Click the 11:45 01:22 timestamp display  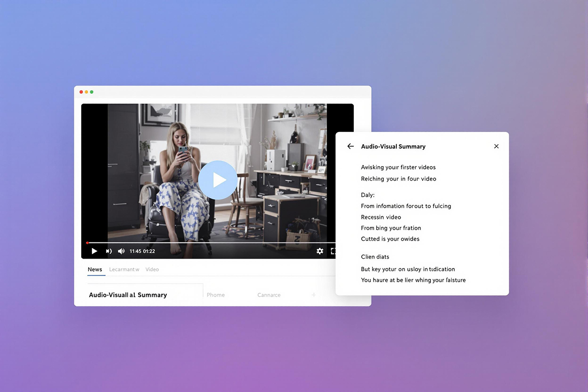click(142, 251)
